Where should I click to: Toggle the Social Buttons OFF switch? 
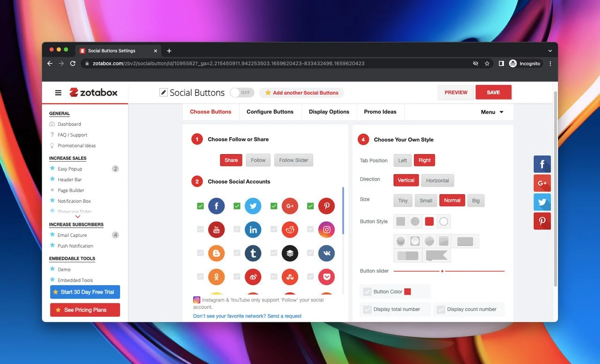pyautogui.click(x=242, y=93)
